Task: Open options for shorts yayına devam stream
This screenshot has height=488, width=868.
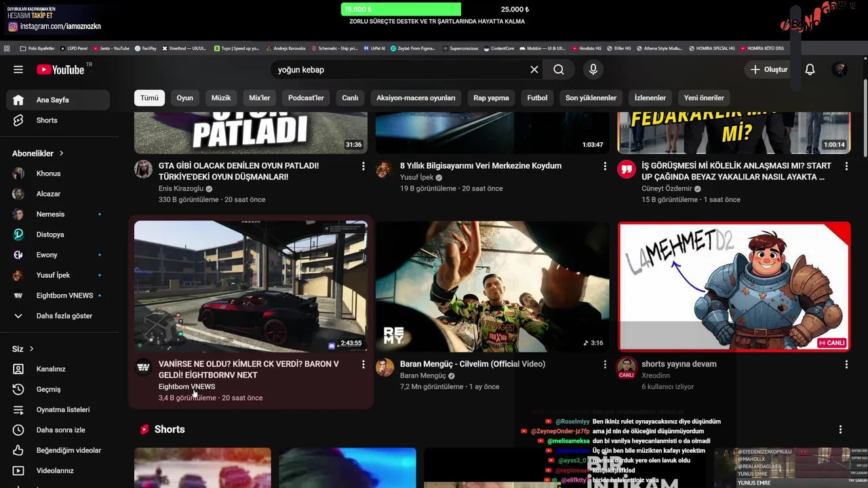Action: [846, 365]
